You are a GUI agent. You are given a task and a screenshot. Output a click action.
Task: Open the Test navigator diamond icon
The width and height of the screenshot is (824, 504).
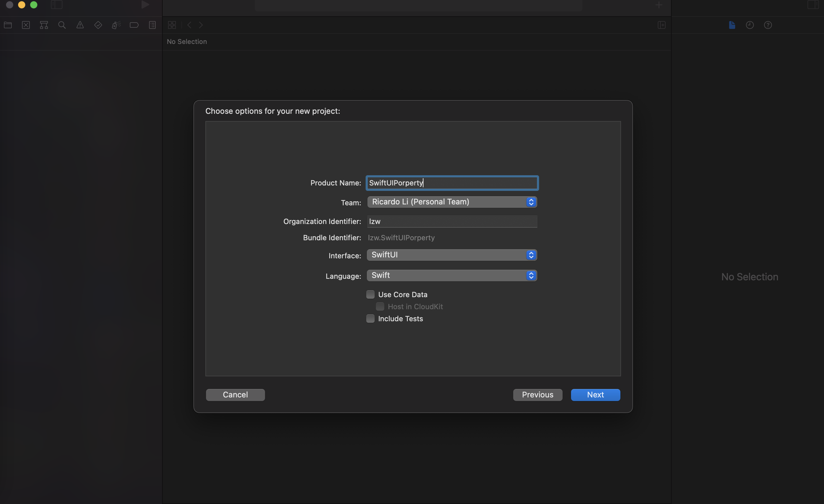(x=98, y=25)
